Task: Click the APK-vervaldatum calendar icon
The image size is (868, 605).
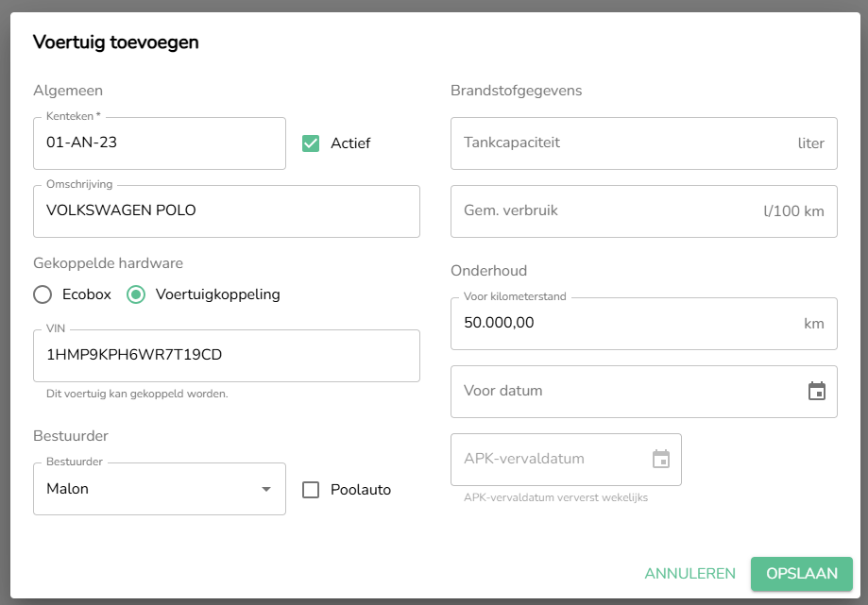Action: point(661,460)
